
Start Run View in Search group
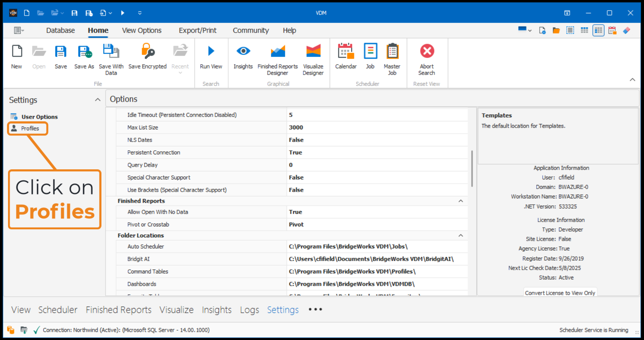[x=211, y=57]
